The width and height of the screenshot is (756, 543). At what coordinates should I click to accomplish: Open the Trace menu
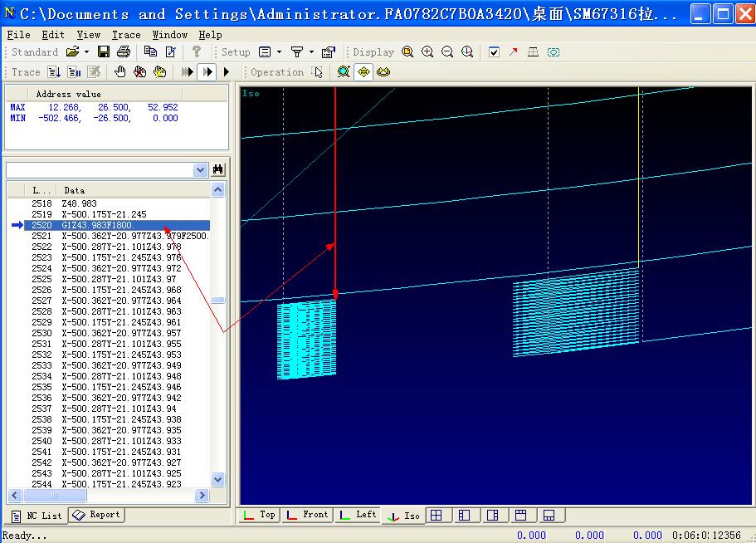(x=126, y=35)
